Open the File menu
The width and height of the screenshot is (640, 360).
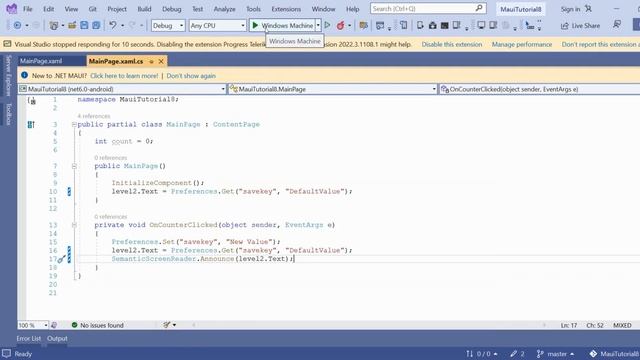(28, 9)
